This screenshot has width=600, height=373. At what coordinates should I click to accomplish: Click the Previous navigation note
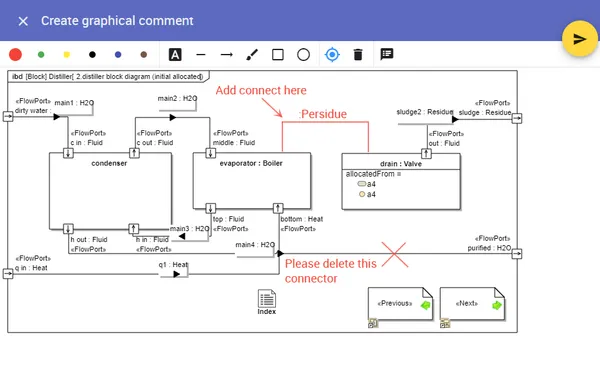pyautogui.click(x=401, y=303)
